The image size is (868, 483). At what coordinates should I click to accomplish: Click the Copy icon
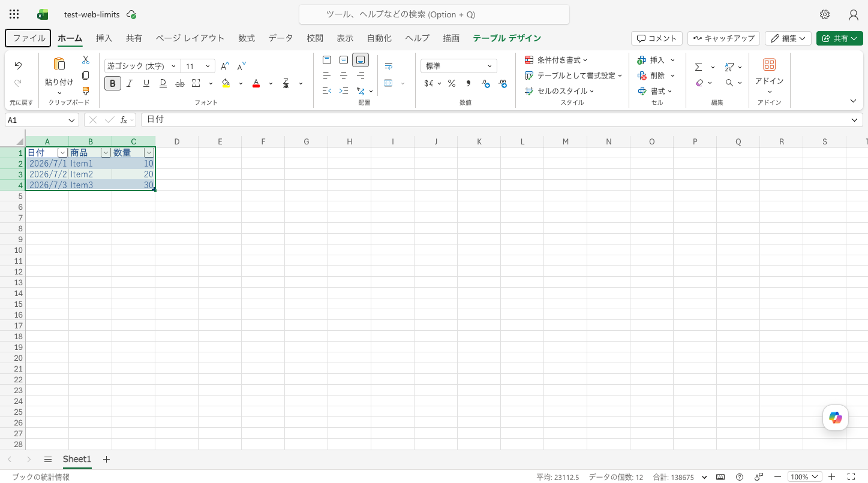coord(86,76)
